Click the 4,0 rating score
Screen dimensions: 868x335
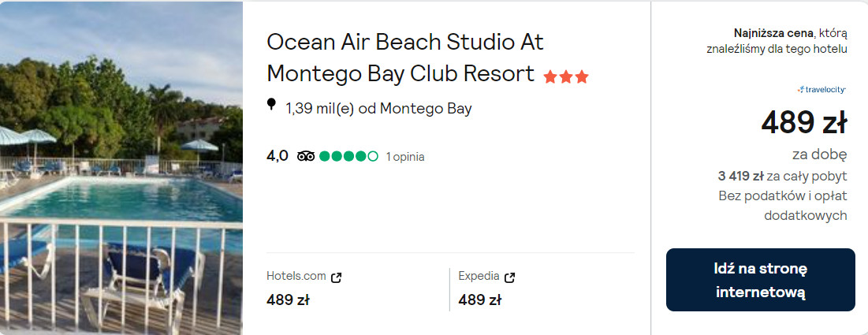pos(278,156)
